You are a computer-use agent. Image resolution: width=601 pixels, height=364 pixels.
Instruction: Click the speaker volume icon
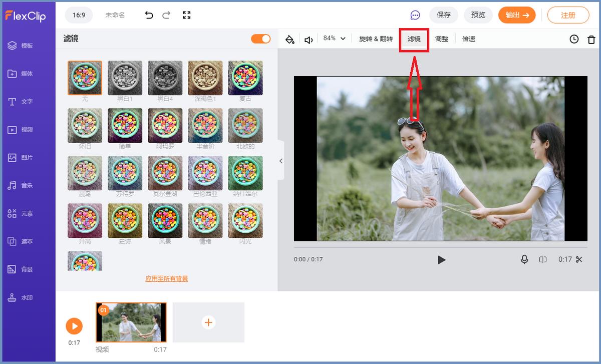309,40
